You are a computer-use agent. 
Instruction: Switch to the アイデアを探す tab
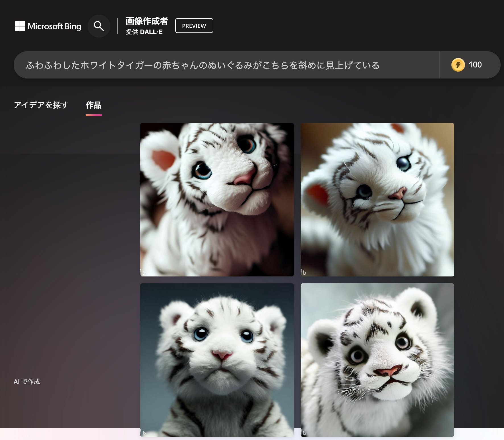point(41,105)
